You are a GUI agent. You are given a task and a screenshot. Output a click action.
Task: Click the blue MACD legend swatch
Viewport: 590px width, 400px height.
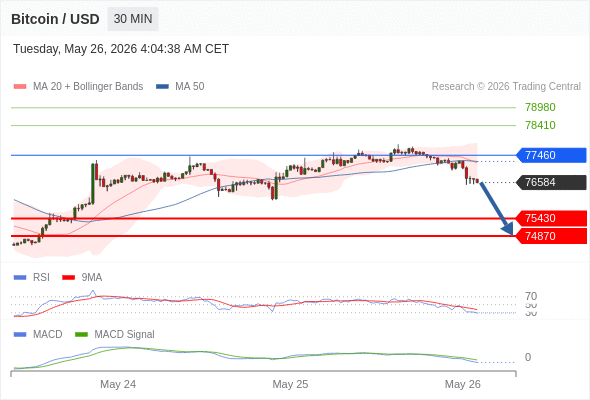coord(20,335)
